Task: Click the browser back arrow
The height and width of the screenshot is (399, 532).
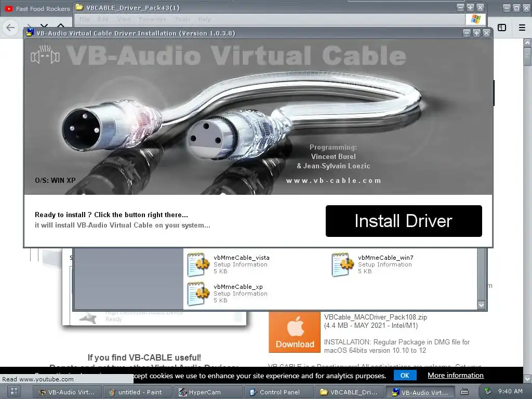Action: tap(10, 28)
